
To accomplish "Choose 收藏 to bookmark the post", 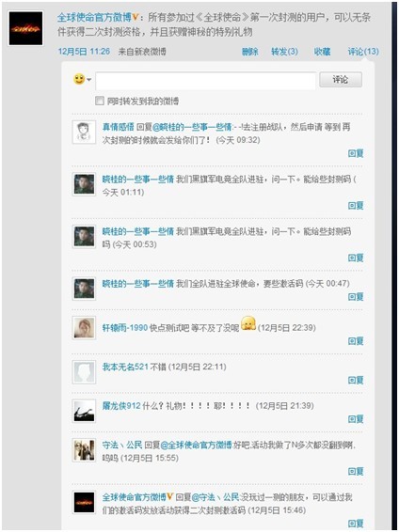I will [x=322, y=52].
